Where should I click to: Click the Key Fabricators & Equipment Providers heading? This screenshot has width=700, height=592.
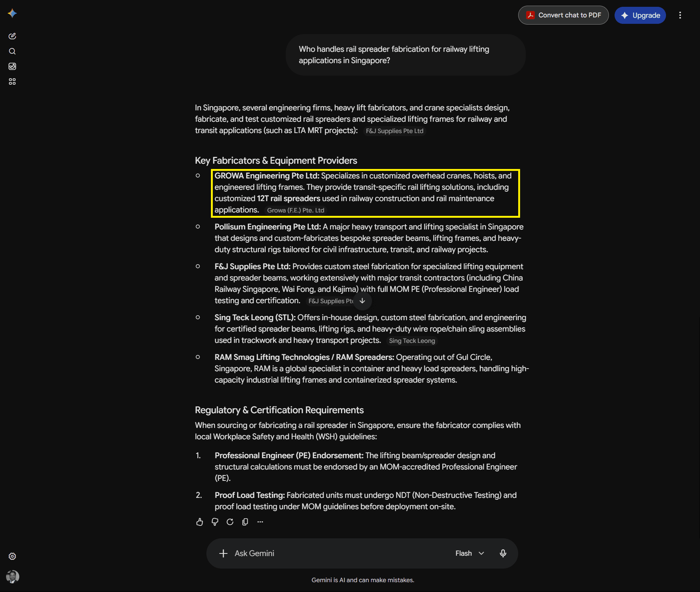(x=276, y=161)
